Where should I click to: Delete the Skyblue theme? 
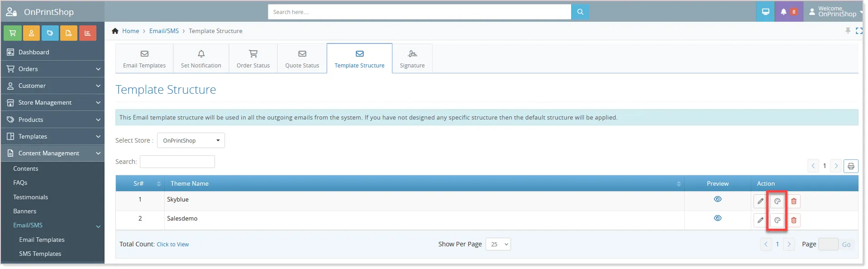pyautogui.click(x=794, y=201)
